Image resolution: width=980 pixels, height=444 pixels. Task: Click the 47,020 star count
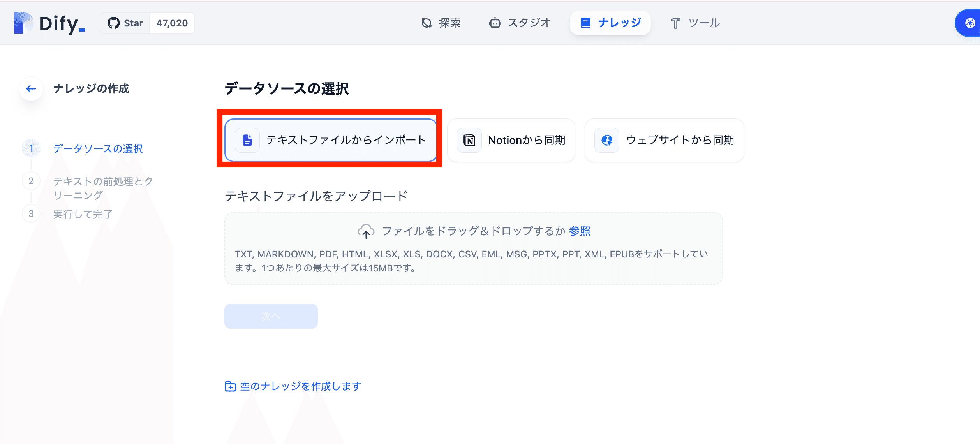pyautogui.click(x=172, y=23)
